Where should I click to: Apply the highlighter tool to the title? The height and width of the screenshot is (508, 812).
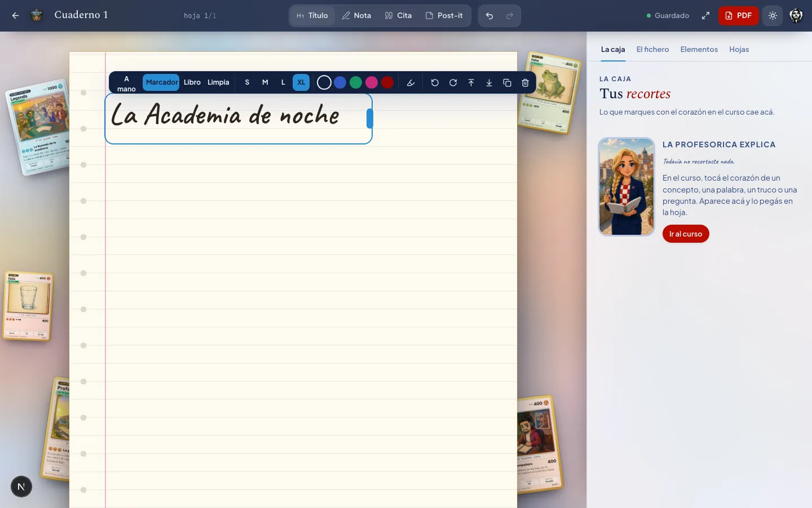(411, 82)
